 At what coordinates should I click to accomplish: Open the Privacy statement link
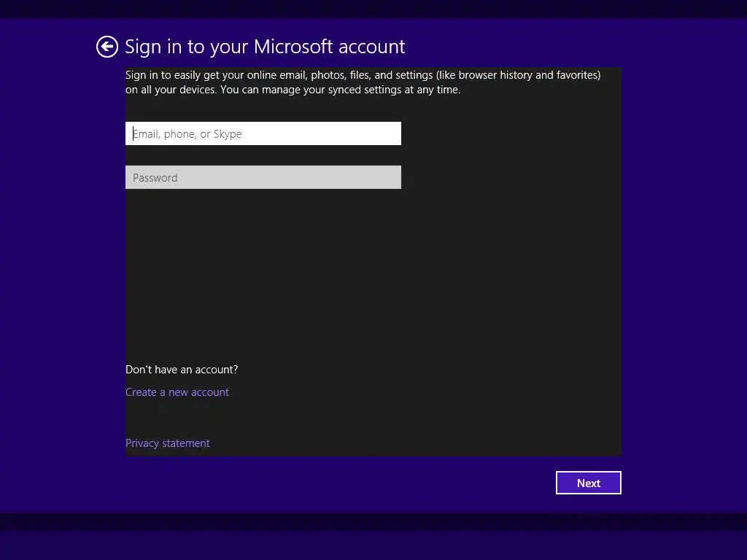(167, 443)
